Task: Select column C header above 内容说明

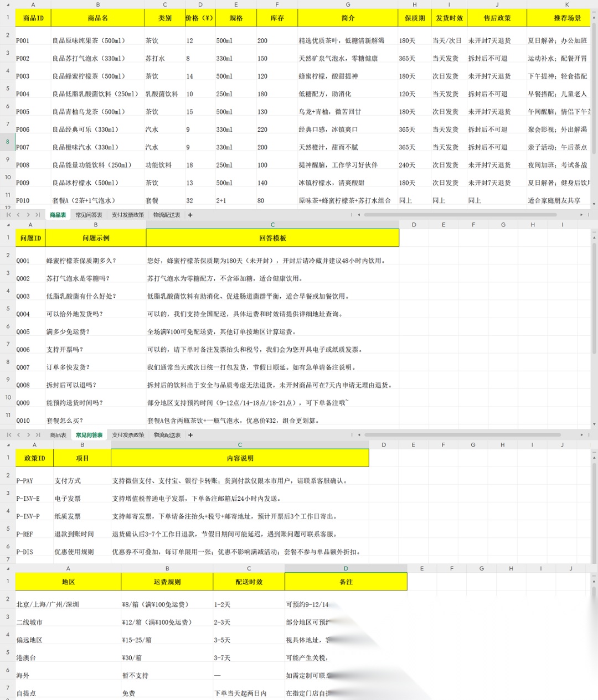Action: 240,445
